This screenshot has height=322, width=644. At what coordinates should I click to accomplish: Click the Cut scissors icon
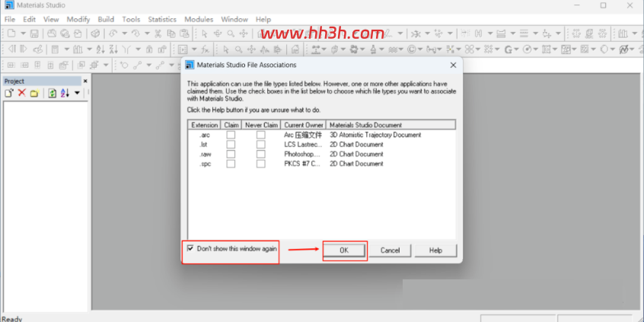pyautogui.click(x=158, y=33)
